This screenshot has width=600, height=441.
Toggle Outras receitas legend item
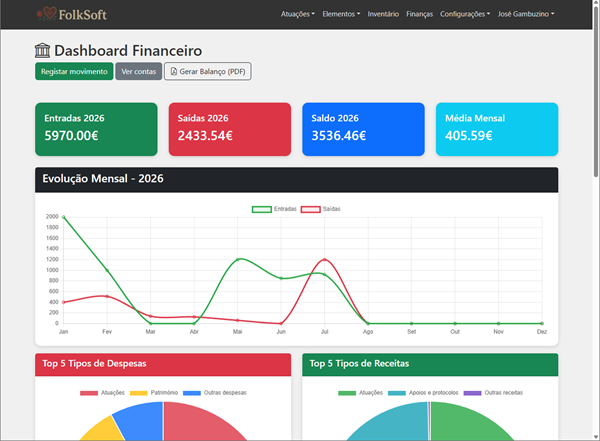coord(493,393)
